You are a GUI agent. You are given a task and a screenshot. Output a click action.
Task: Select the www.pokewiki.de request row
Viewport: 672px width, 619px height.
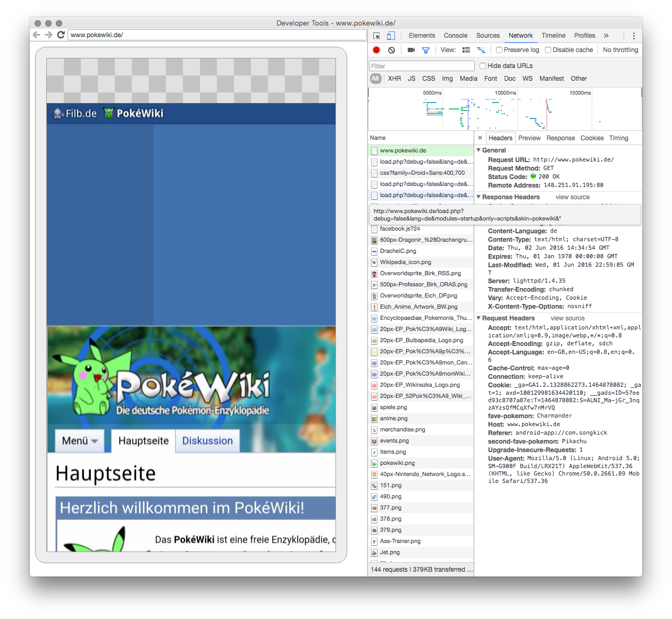421,151
